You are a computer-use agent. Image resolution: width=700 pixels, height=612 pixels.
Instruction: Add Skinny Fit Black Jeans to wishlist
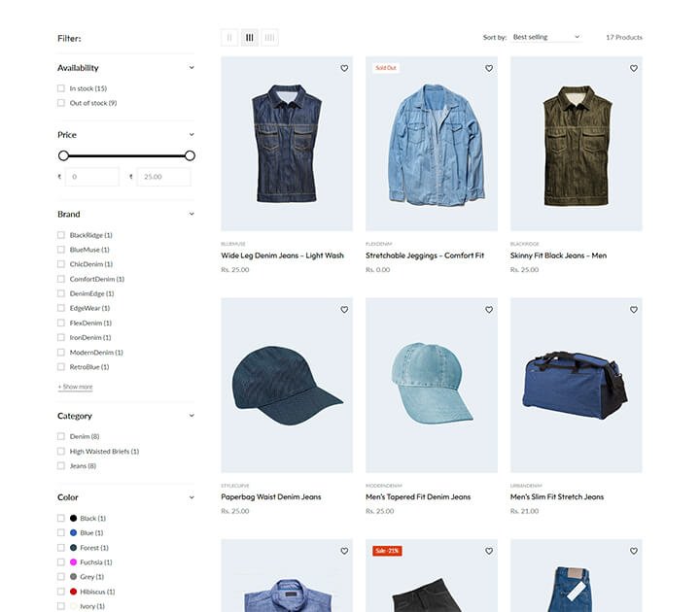point(634,68)
